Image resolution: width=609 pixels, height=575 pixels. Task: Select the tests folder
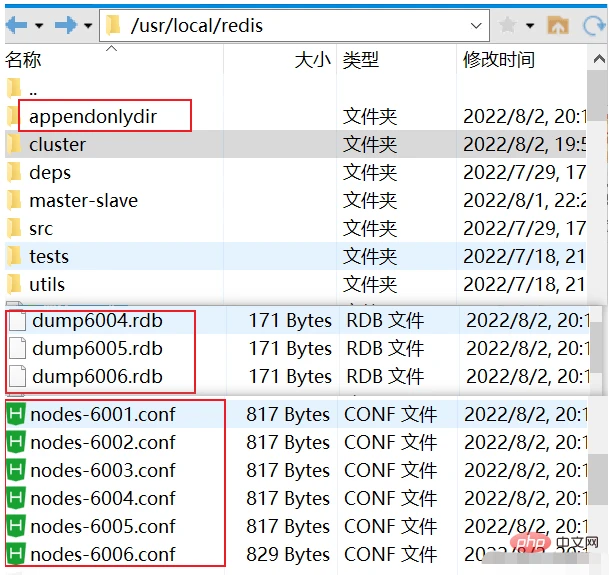[x=49, y=256]
